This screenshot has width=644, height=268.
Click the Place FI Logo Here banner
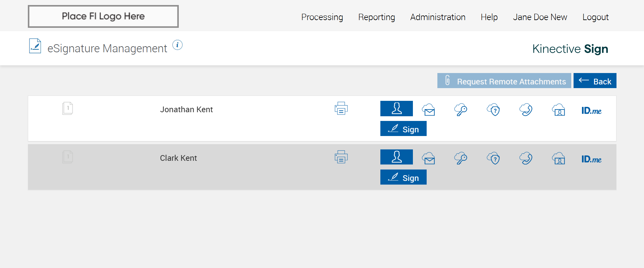coord(103,16)
